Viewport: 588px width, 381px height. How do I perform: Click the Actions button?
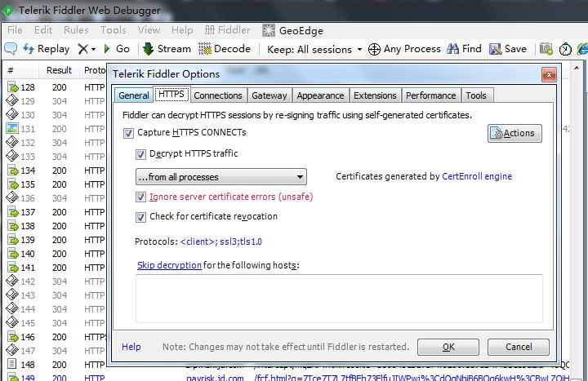click(x=514, y=133)
